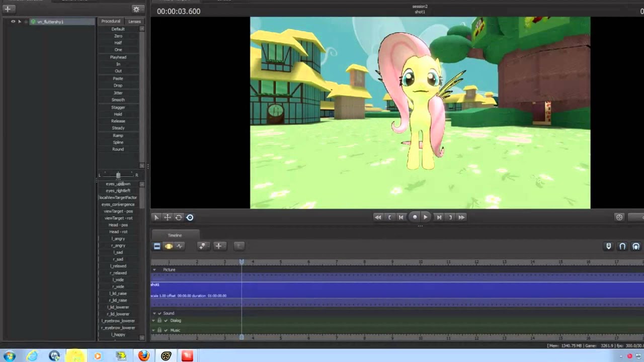644x362 pixels.
Task: Select the eyes_rightleft control
Action: (x=118, y=191)
